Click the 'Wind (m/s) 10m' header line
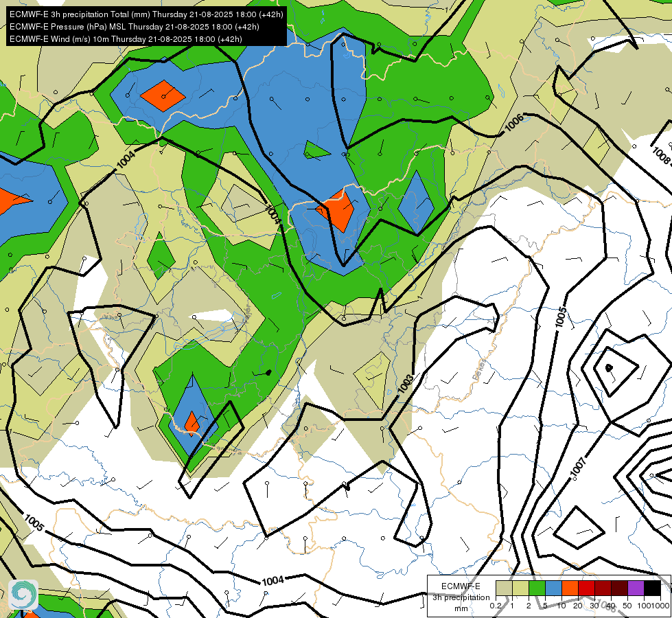This screenshot has height=618, width=672. click(126, 39)
